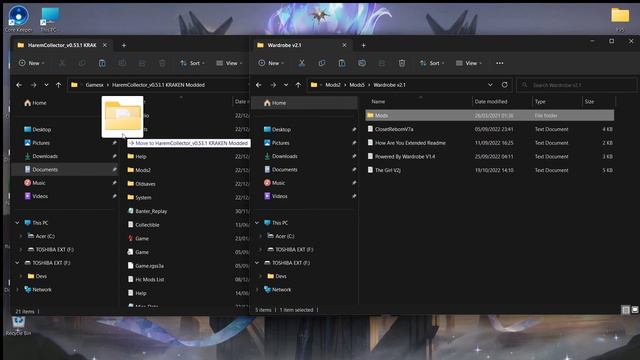Sort by Type column header

point(540,102)
